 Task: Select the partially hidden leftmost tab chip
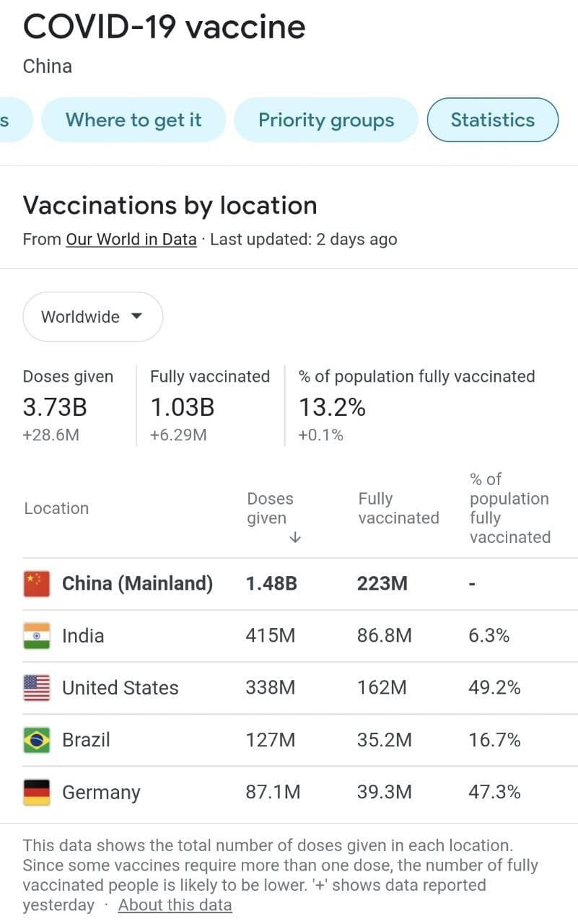[14, 120]
